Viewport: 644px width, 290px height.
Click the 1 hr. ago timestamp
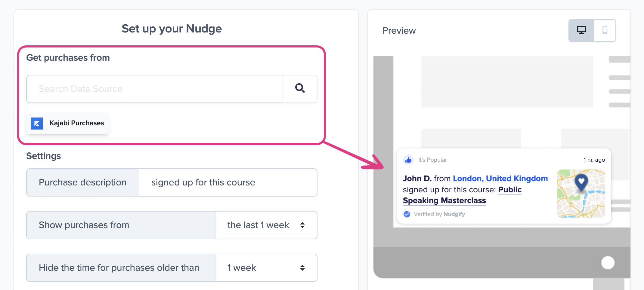point(594,160)
